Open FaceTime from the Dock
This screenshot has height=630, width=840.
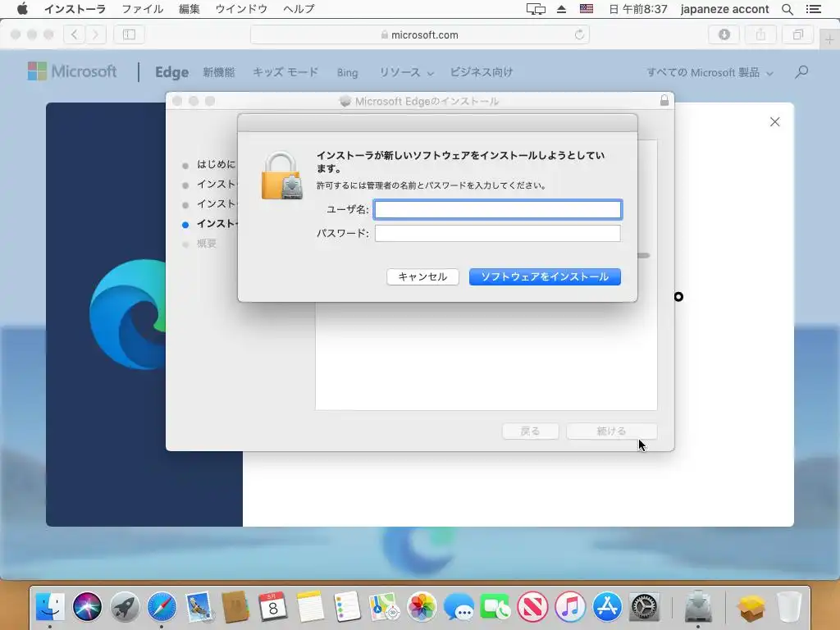(495, 607)
